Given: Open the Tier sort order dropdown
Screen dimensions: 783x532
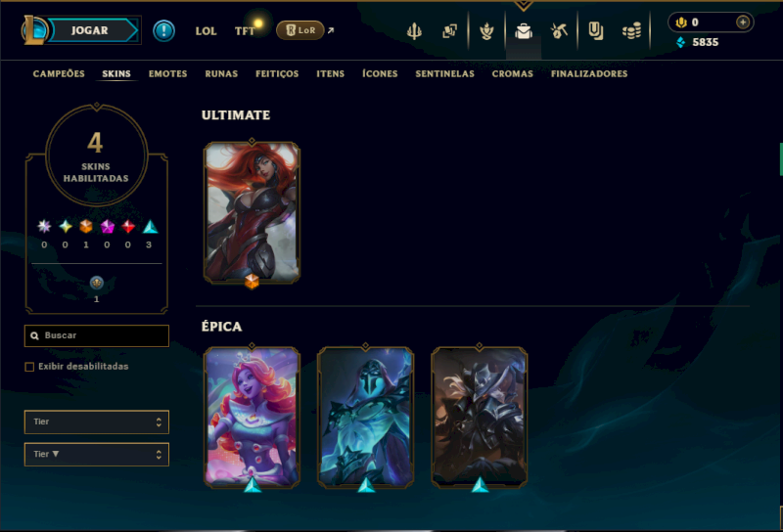Looking at the screenshot, I should [96, 455].
